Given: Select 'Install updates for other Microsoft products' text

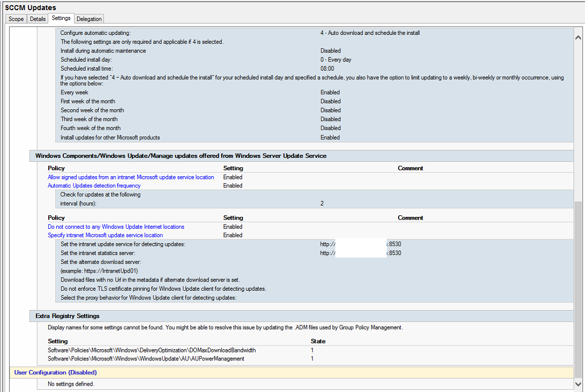Looking at the screenshot, I should tap(110, 138).
